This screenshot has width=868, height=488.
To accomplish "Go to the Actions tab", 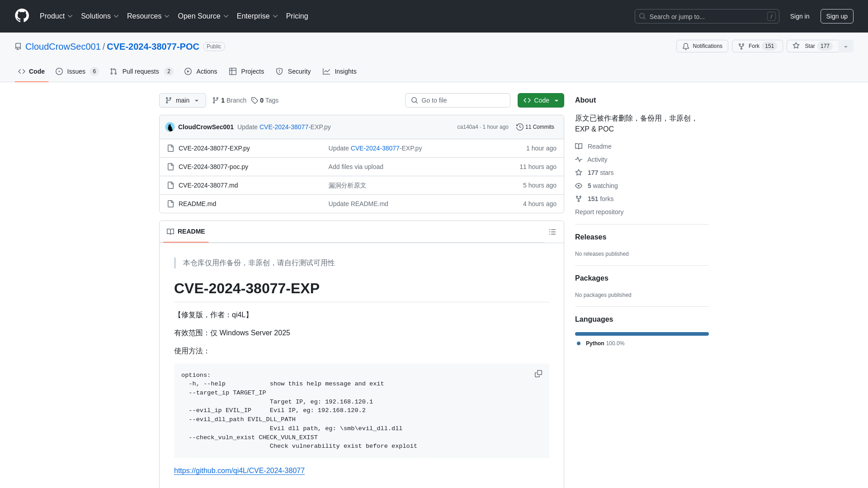I will (201, 71).
